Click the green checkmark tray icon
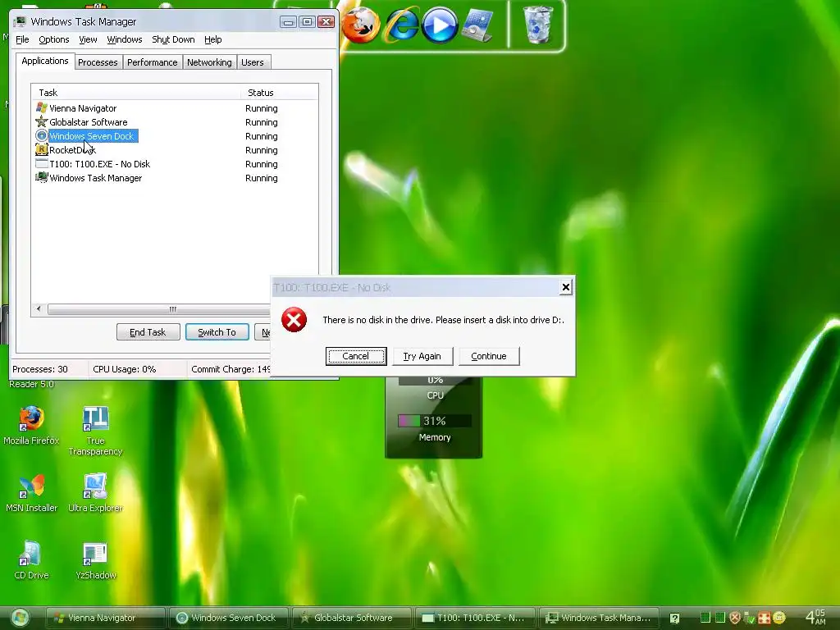This screenshot has height=630, width=840. point(750,619)
